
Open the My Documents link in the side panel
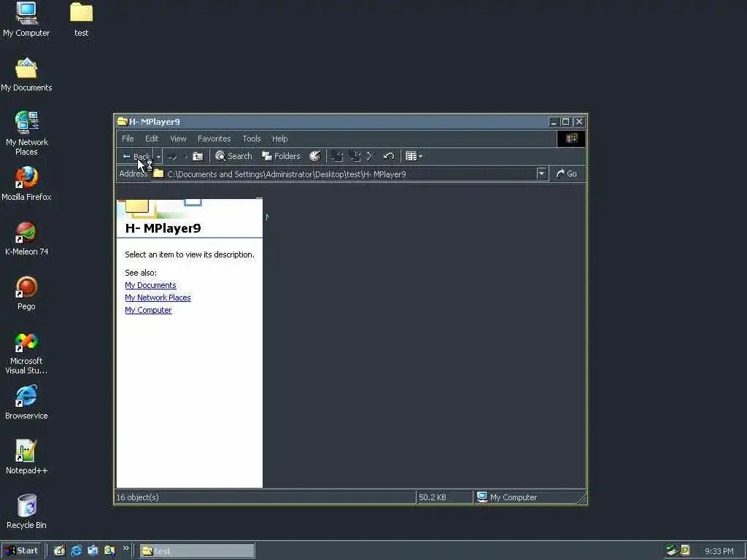150,285
